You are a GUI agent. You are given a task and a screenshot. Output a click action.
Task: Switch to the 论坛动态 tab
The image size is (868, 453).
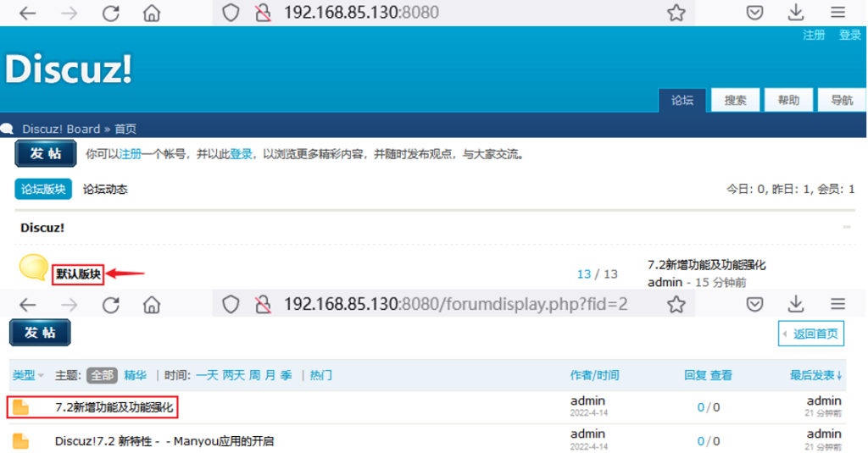[105, 189]
